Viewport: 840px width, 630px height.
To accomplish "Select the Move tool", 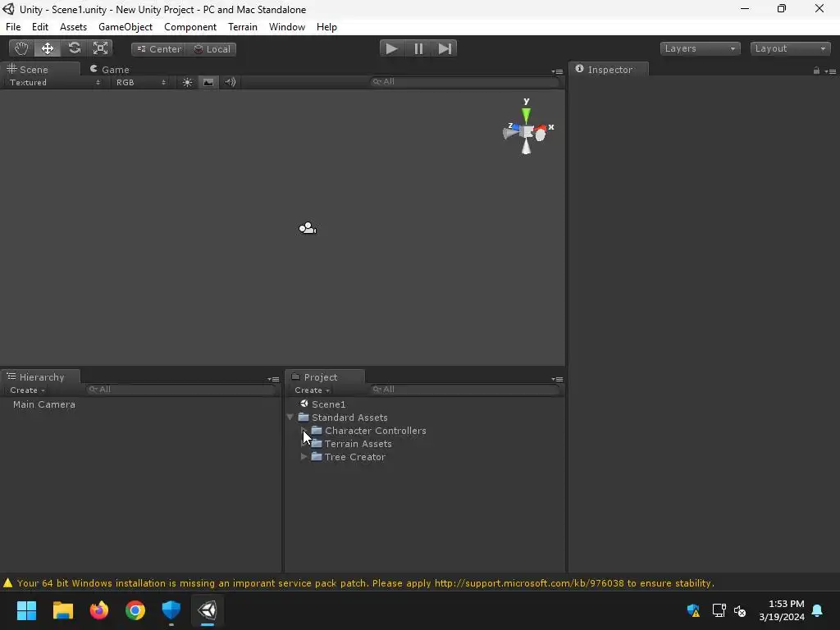I will pyautogui.click(x=48, y=48).
